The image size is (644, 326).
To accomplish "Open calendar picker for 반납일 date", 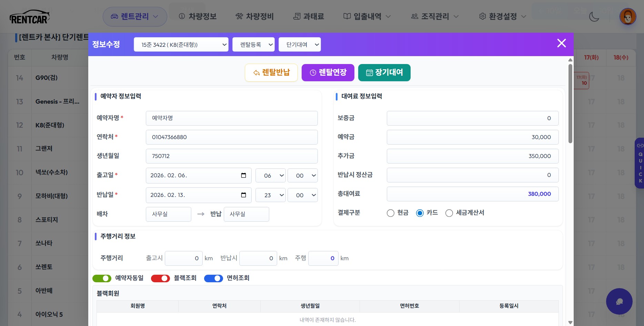I will click(243, 195).
